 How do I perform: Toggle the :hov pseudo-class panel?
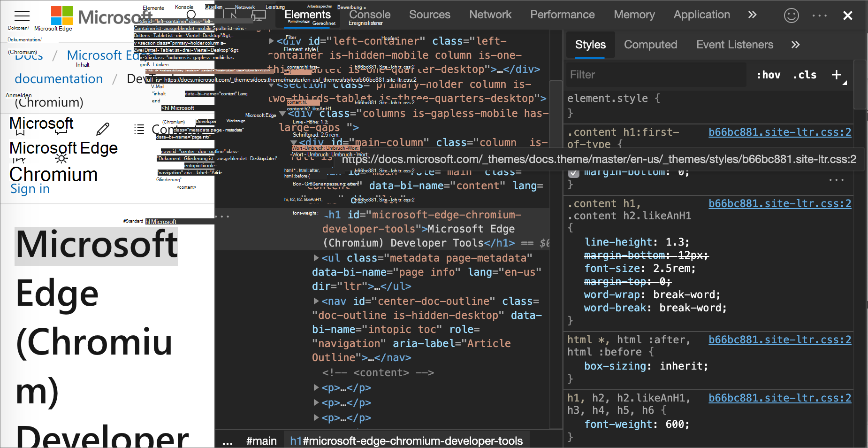coord(768,75)
